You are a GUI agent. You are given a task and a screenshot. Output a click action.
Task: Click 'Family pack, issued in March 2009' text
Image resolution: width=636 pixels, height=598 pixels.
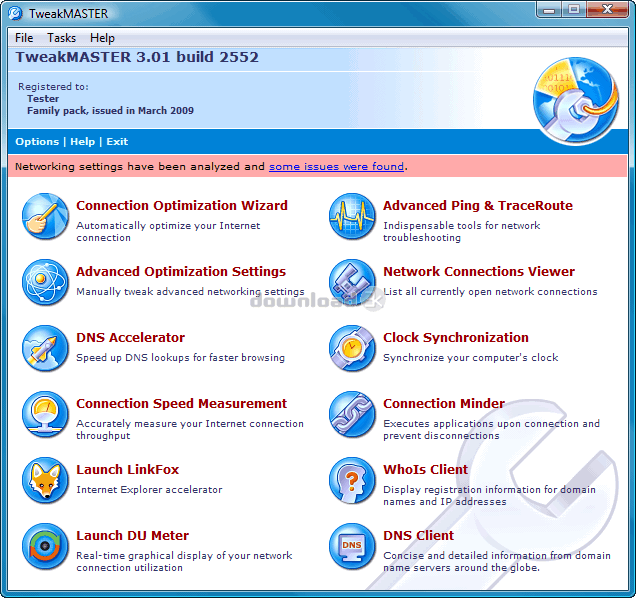(110, 111)
